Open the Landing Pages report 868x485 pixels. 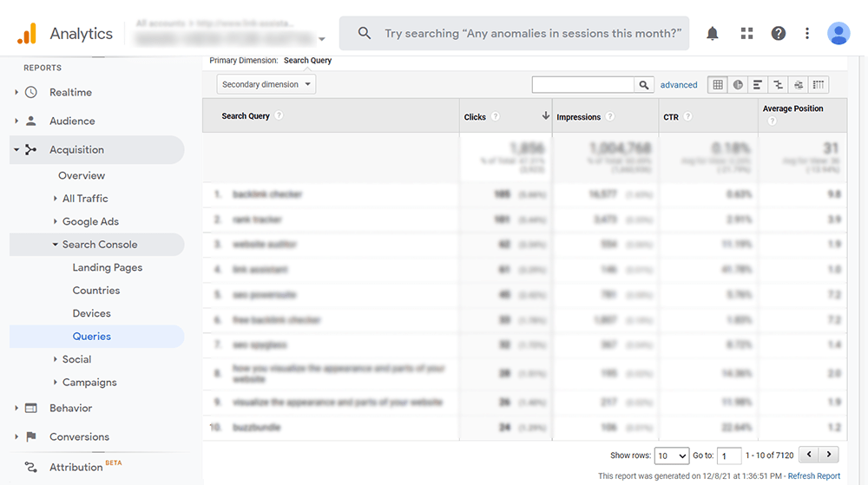click(108, 268)
